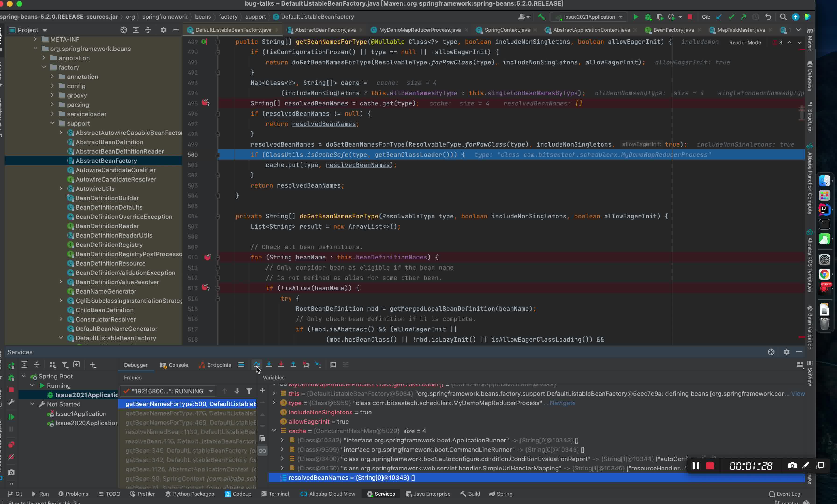Stop Issue2021Application with red stop icon

[x=690, y=17]
